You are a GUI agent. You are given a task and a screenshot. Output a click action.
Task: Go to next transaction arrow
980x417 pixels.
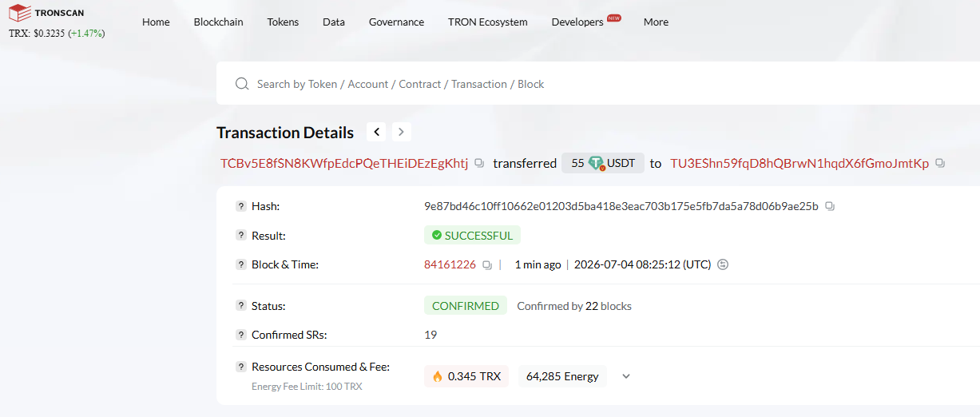(402, 132)
